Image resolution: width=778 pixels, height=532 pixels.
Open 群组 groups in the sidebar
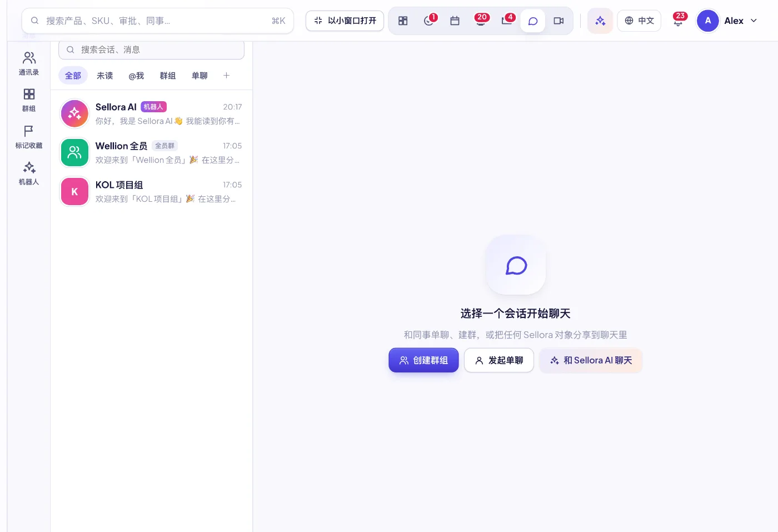coord(29,100)
